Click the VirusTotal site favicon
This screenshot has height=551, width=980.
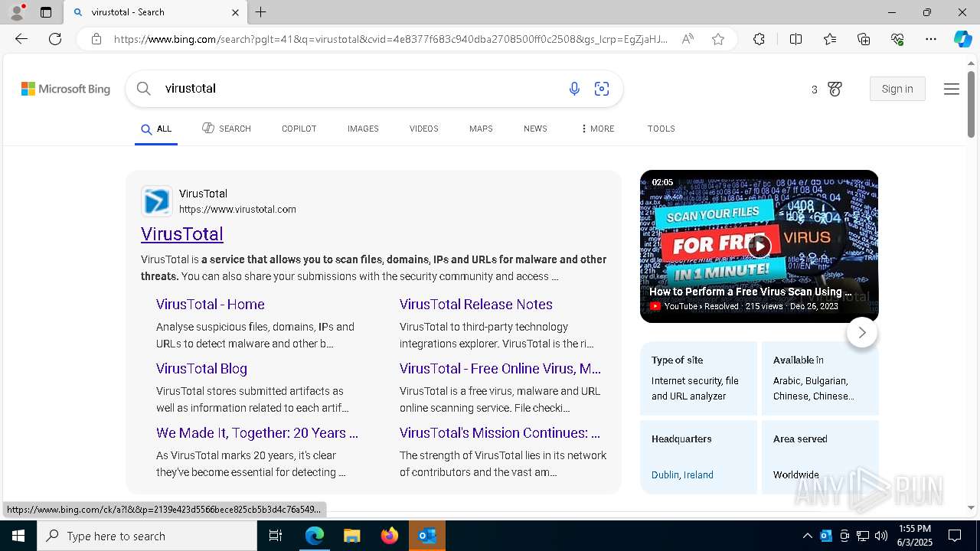pyautogui.click(x=157, y=201)
